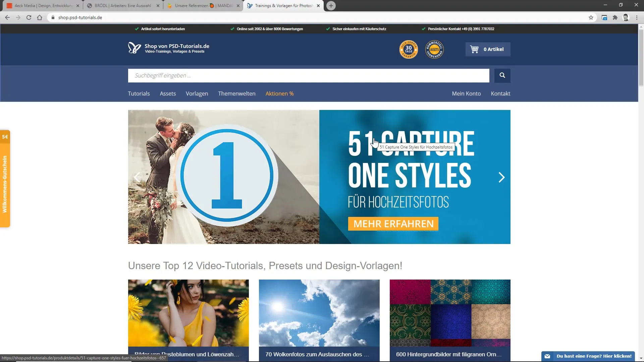The image size is (644, 362).
Task: Open the Chrome three-dot menu
Action: (637, 17)
